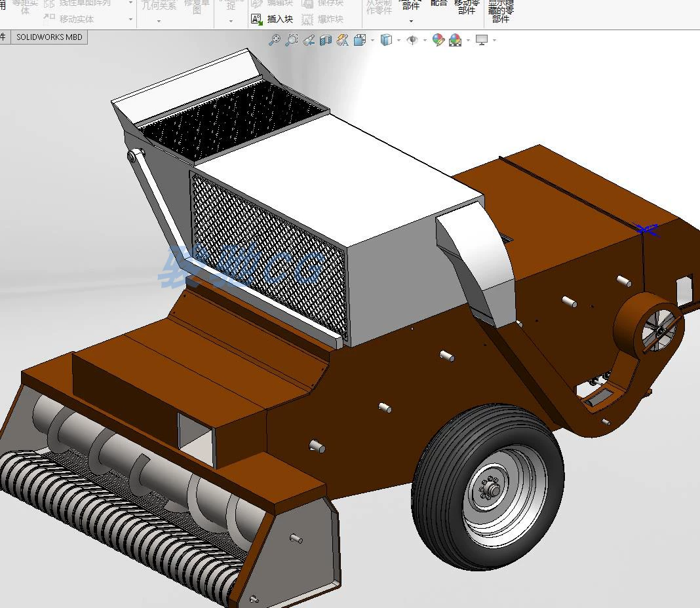Expand the 移动实体 dropdown arrow

(130, 19)
